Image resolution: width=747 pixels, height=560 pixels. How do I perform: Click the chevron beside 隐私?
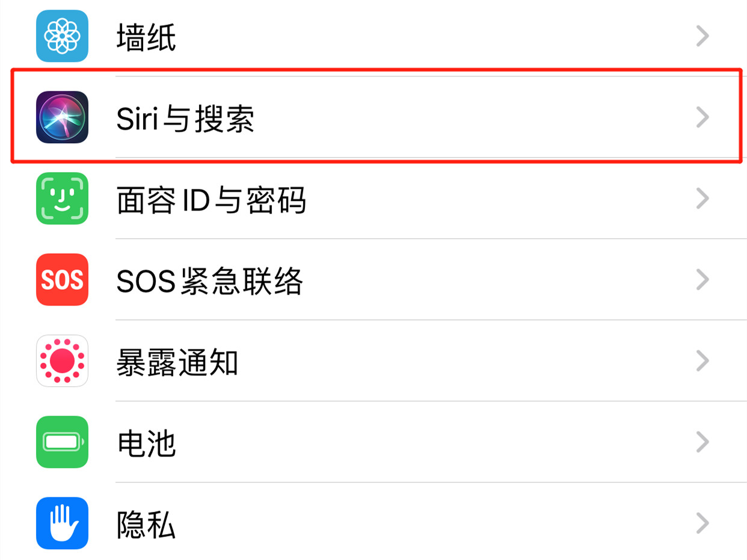click(x=702, y=523)
